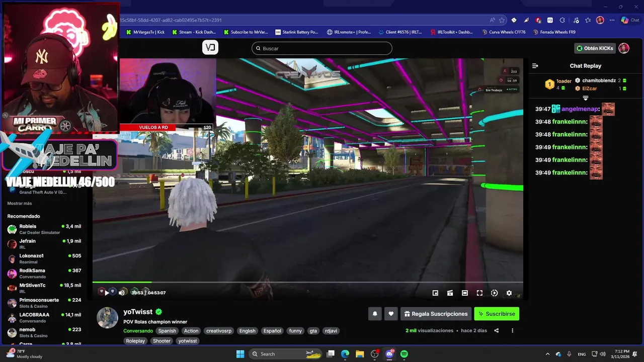This screenshot has height=362, width=644.
Task: Select the Spanish tag
Action: [x=167, y=331]
